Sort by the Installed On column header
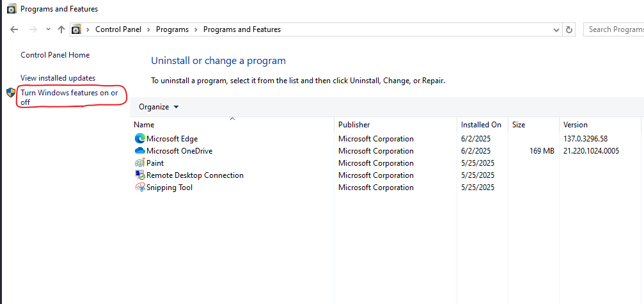Viewport: 644px width, 304px height. coord(482,124)
